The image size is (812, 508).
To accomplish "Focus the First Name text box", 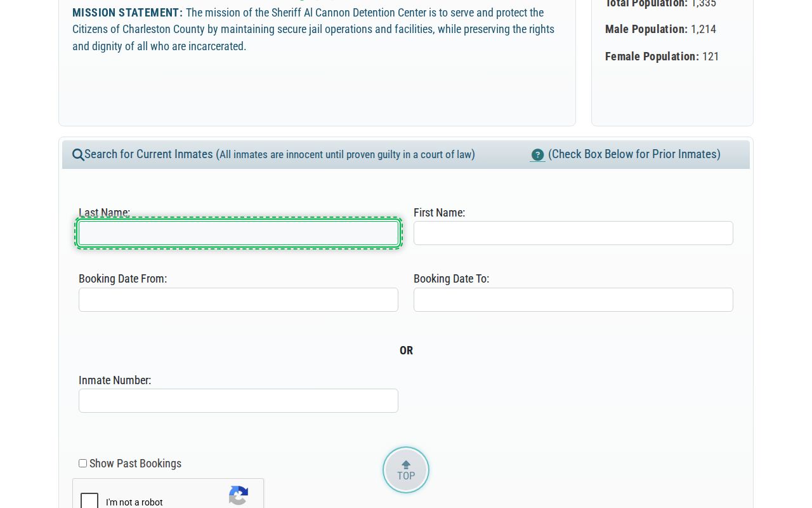I will (x=573, y=233).
